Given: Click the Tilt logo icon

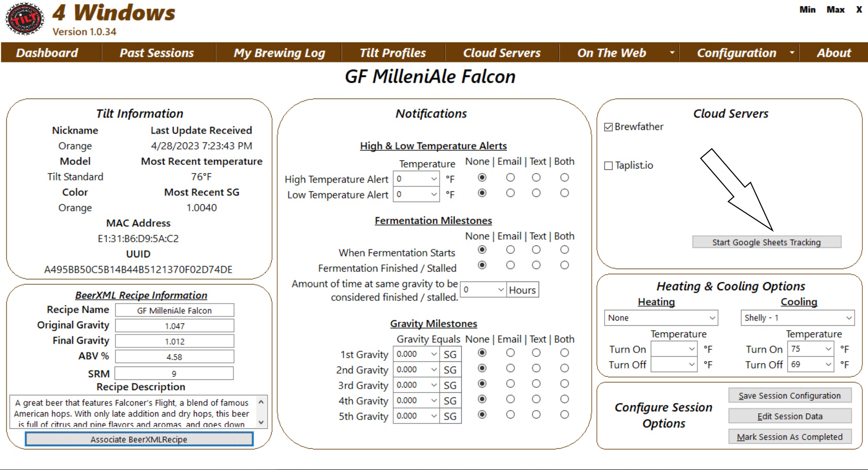Looking at the screenshot, I should click(x=25, y=19).
